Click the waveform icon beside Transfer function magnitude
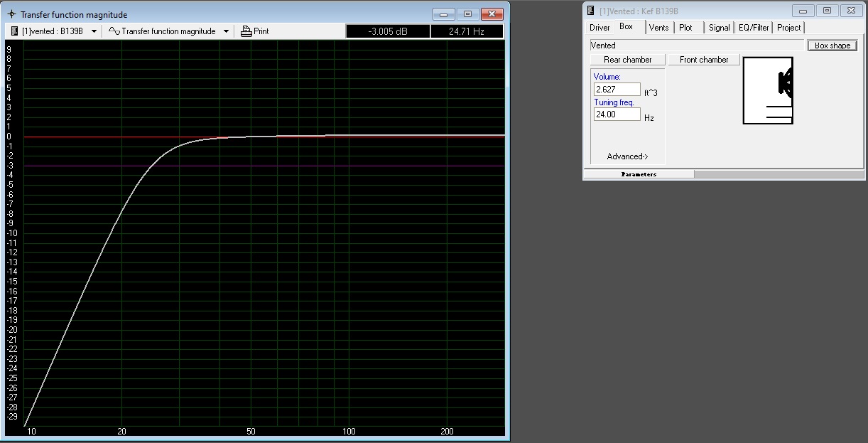The image size is (868, 443). click(x=114, y=31)
